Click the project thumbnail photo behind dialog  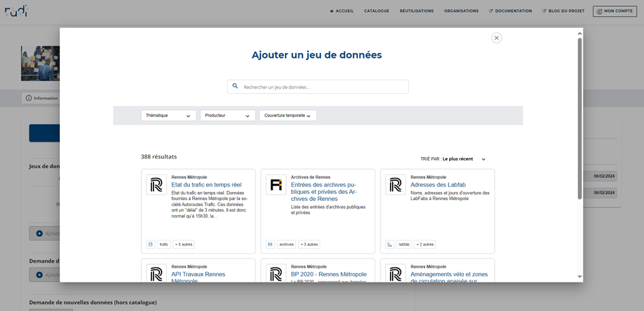coord(40,63)
